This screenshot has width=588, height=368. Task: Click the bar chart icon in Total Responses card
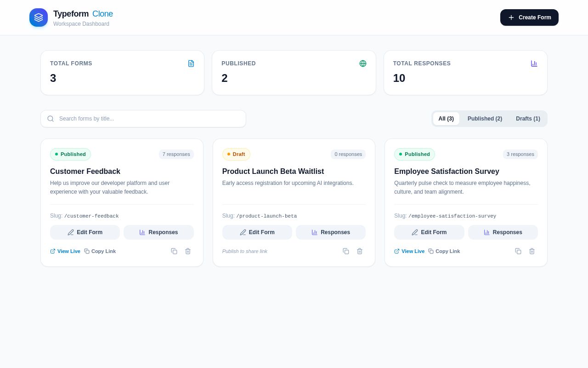[x=534, y=63]
